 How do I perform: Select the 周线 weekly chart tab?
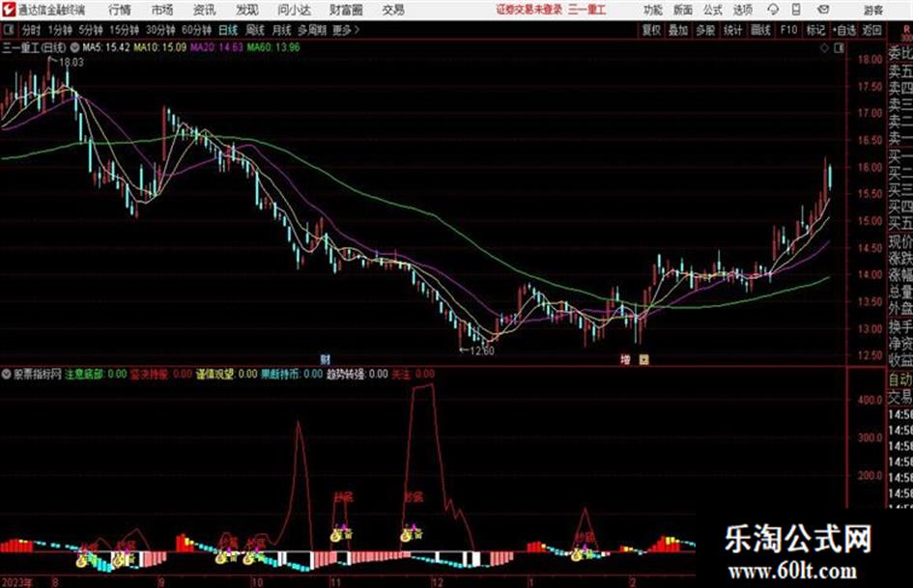255,30
